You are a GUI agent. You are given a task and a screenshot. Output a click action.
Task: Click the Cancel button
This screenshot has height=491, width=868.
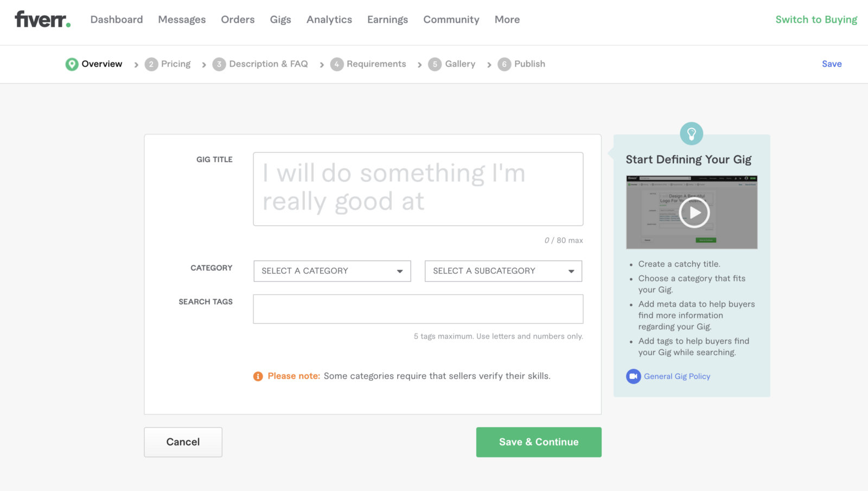(183, 442)
